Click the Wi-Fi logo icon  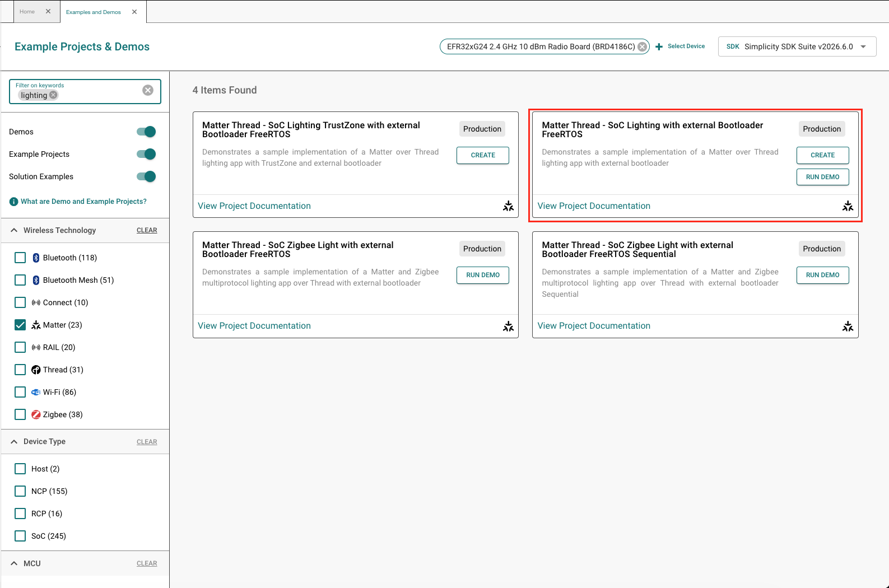tap(36, 392)
